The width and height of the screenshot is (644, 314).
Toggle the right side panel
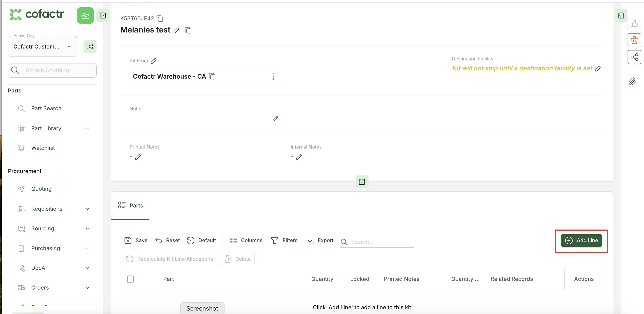[x=621, y=16]
